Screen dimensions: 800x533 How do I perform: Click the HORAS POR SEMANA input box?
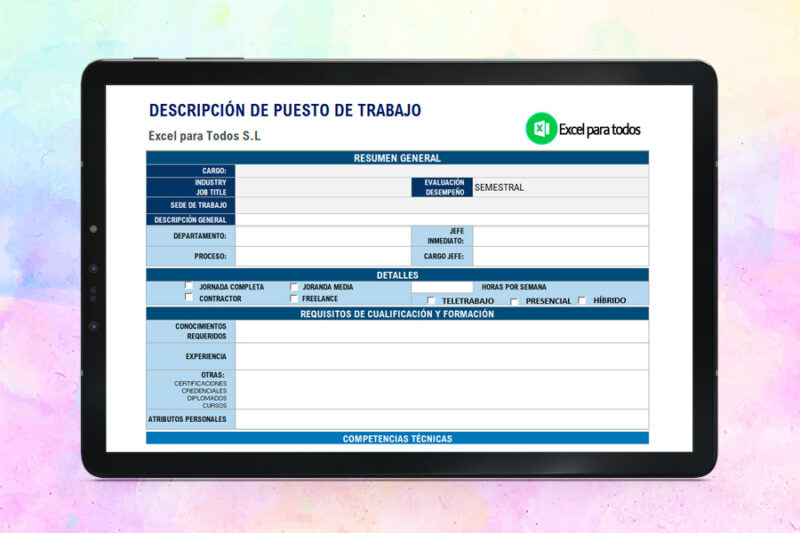coord(442,287)
